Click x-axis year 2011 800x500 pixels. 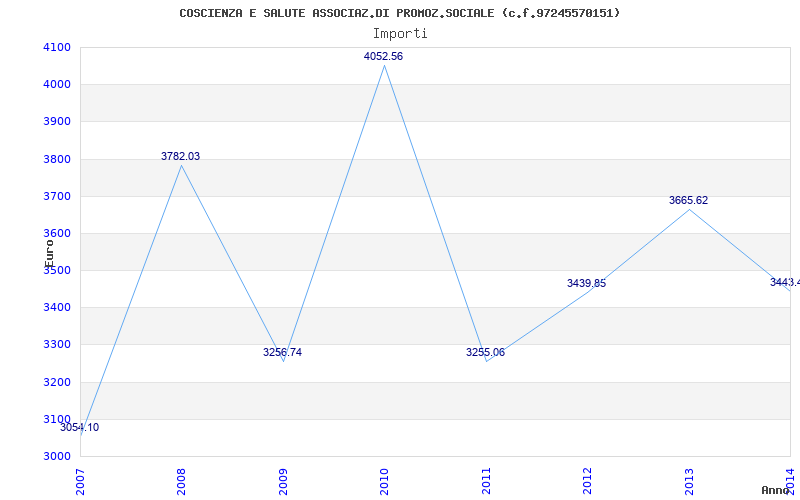pos(486,481)
